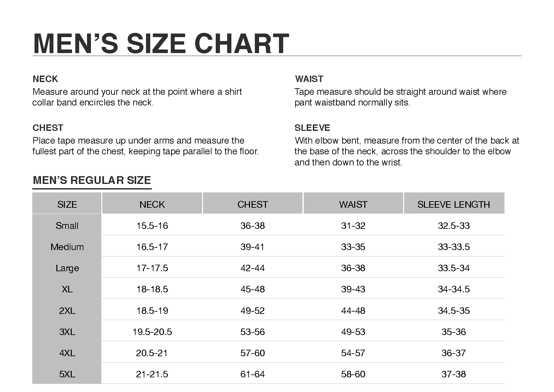This screenshot has height=392, width=554.
Task: Click the Large size row label
Action: pos(67,268)
